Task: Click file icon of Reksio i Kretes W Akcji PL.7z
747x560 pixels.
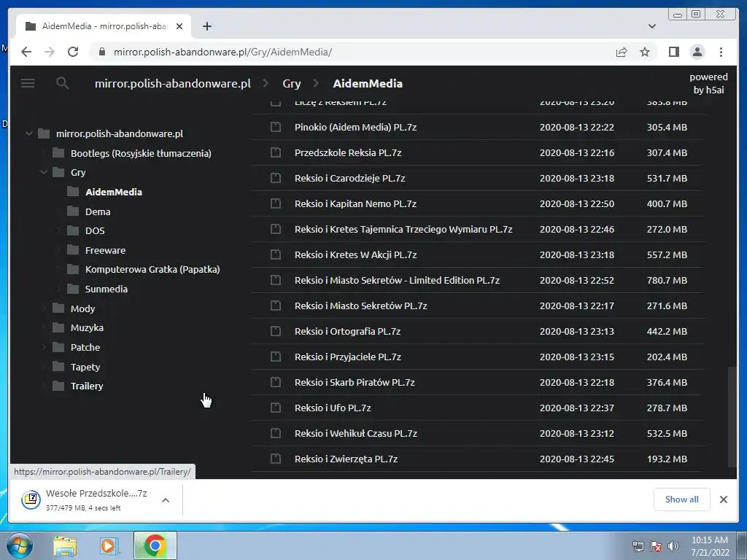Action: [x=275, y=254]
